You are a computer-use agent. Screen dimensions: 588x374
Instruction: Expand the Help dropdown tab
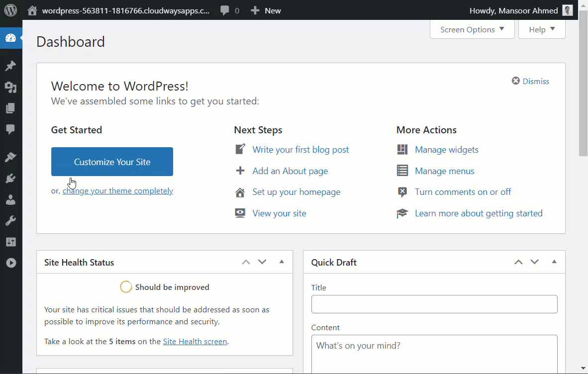coord(542,29)
